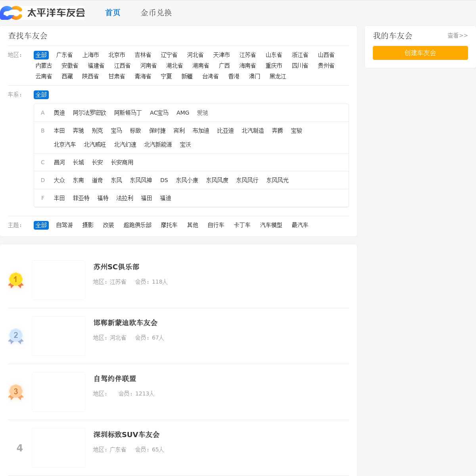Click the silver rank 2 medal icon

tap(16, 336)
